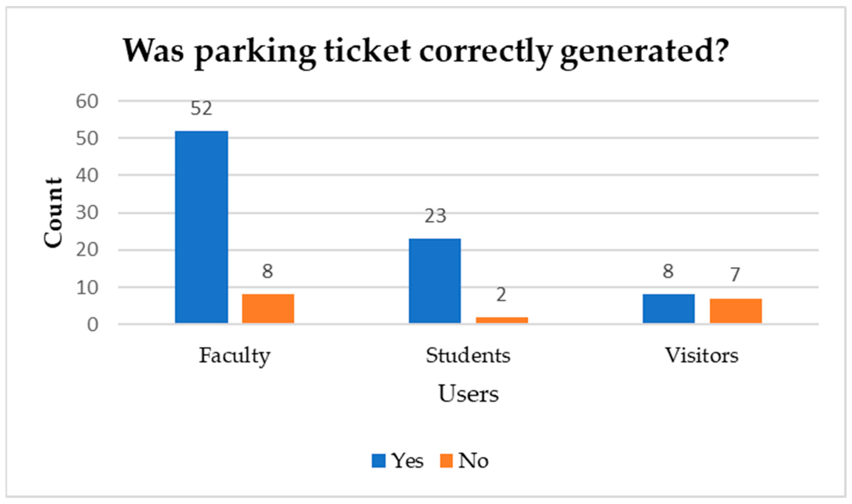Click the Visitors category label
The image size is (852, 504).
[x=702, y=356]
